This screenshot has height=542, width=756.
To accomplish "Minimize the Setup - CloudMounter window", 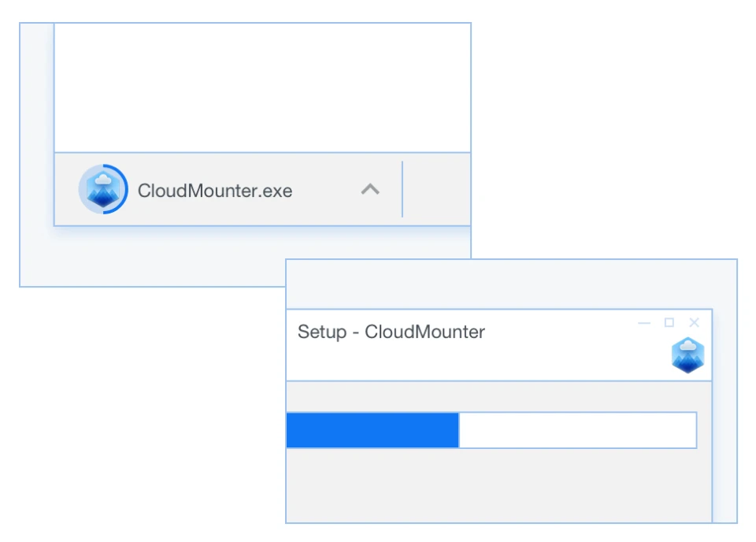I will coord(644,322).
